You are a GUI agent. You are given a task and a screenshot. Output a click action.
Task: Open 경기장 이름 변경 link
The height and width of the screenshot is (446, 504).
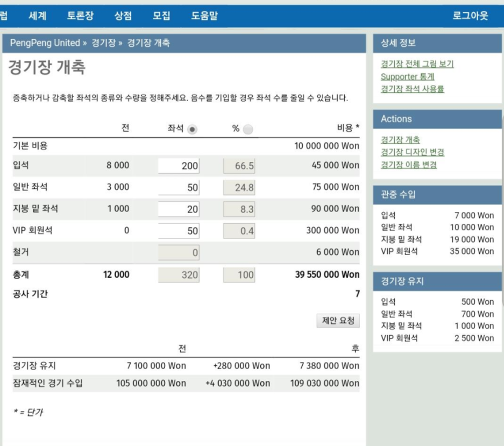[409, 165]
